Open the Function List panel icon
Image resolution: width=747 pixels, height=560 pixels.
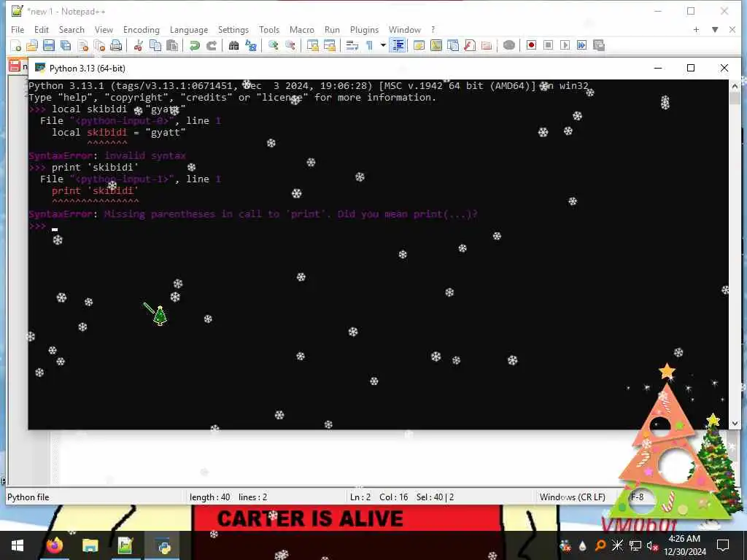[470, 46]
